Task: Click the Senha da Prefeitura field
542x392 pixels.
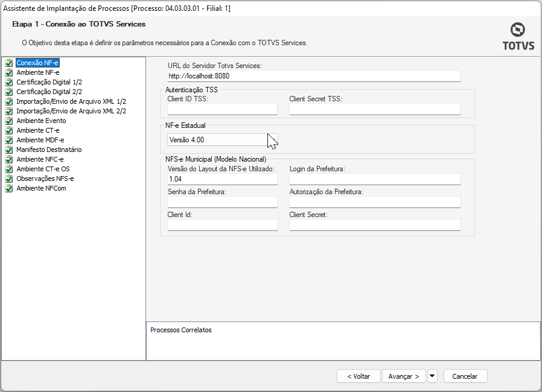Action: 223,202
